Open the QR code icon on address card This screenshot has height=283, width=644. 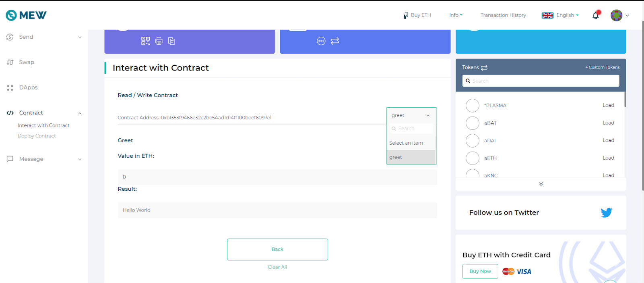click(146, 41)
